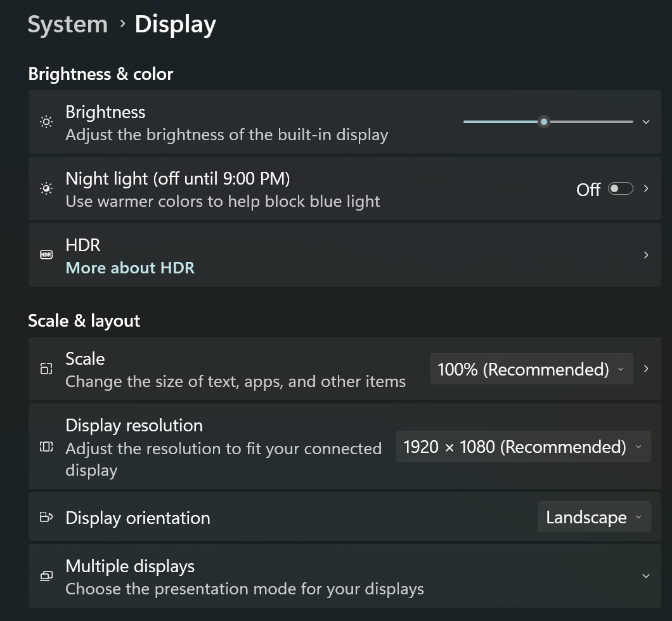Image resolution: width=672 pixels, height=621 pixels.
Task: Select Display in the breadcrumb
Action: tap(175, 24)
